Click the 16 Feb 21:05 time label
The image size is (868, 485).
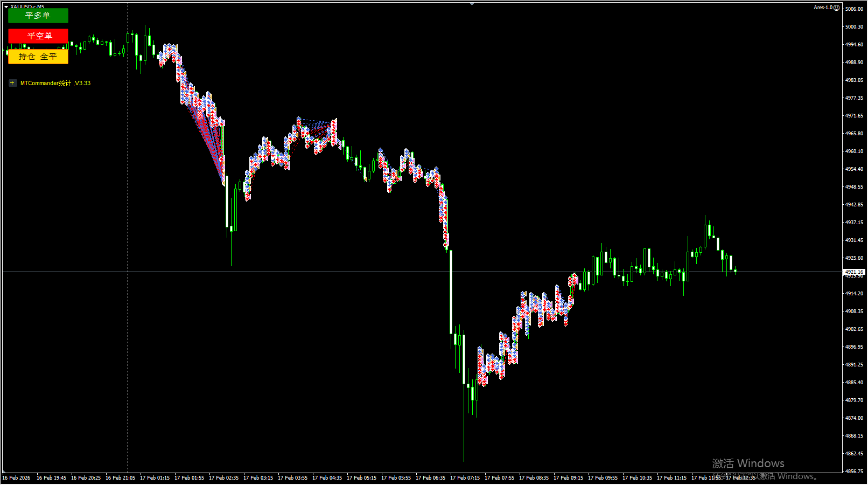(x=121, y=478)
